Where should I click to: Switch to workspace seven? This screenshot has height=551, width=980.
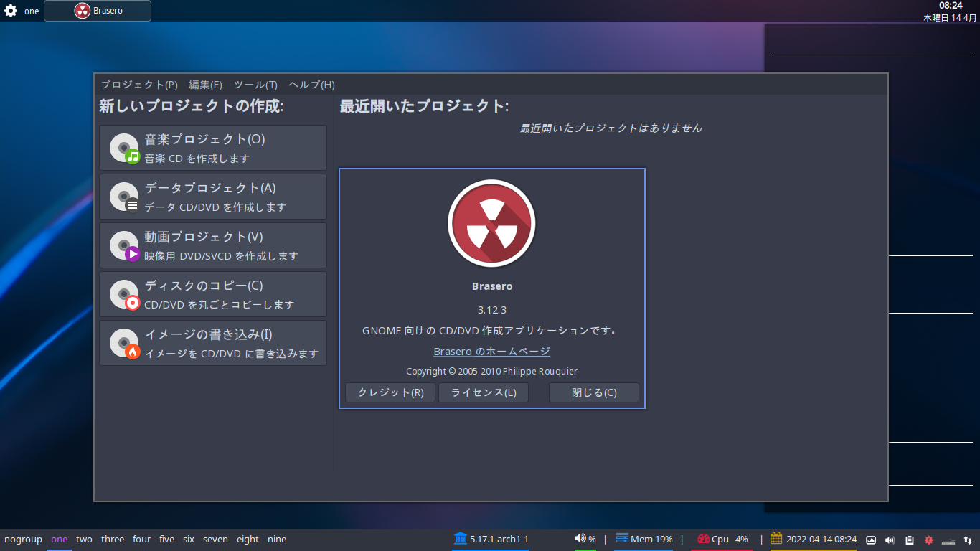(x=215, y=540)
